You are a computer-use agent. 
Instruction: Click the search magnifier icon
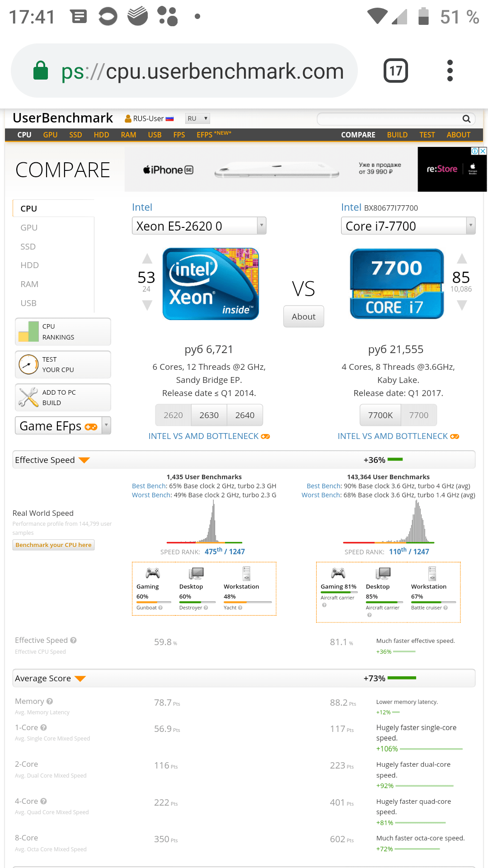point(466,119)
